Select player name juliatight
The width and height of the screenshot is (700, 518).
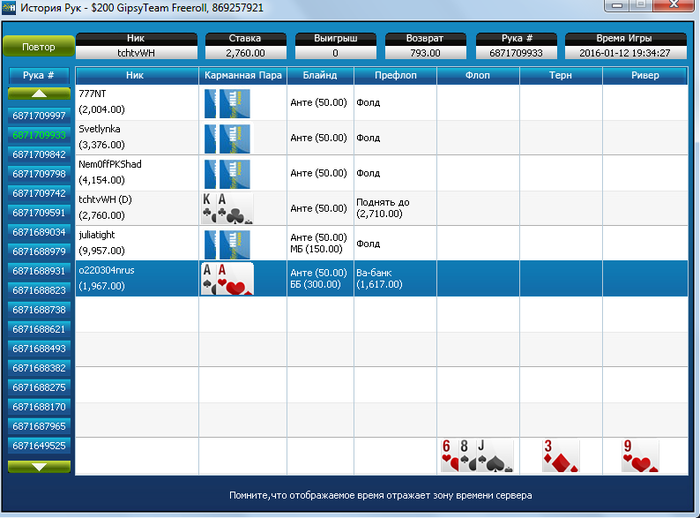[x=97, y=235]
